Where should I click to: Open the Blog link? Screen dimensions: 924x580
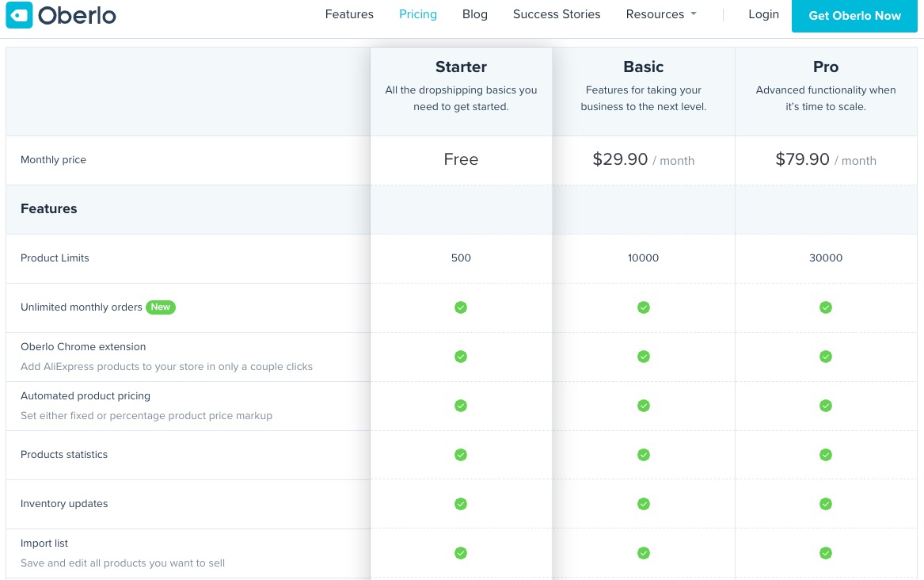pyautogui.click(x=475, y=14)
